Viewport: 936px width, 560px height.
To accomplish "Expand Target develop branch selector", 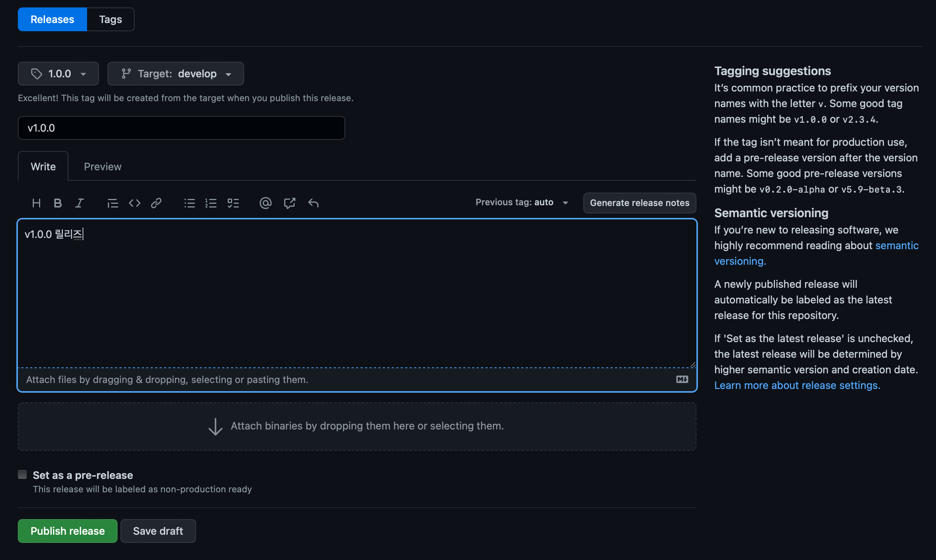I will pos(176,74).
